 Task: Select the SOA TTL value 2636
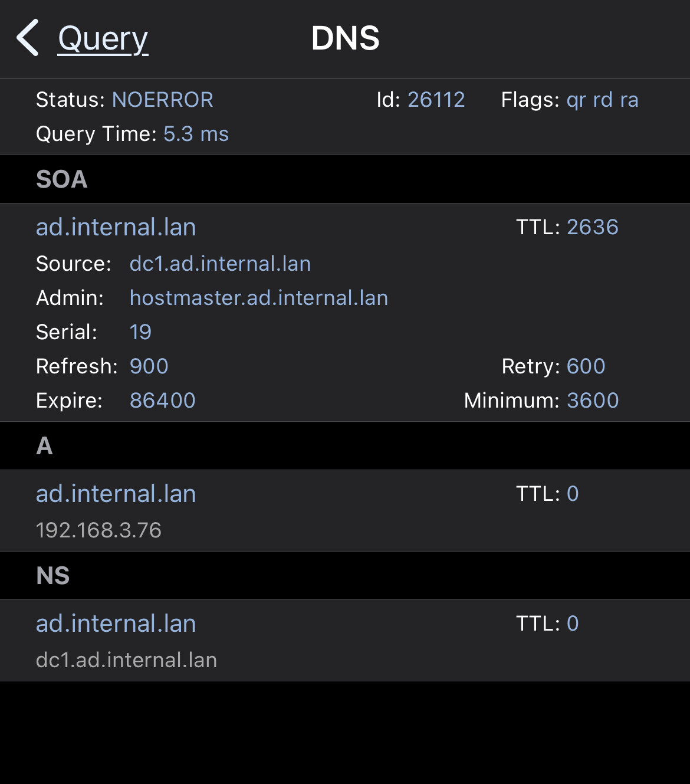click(x=592, y=227)
